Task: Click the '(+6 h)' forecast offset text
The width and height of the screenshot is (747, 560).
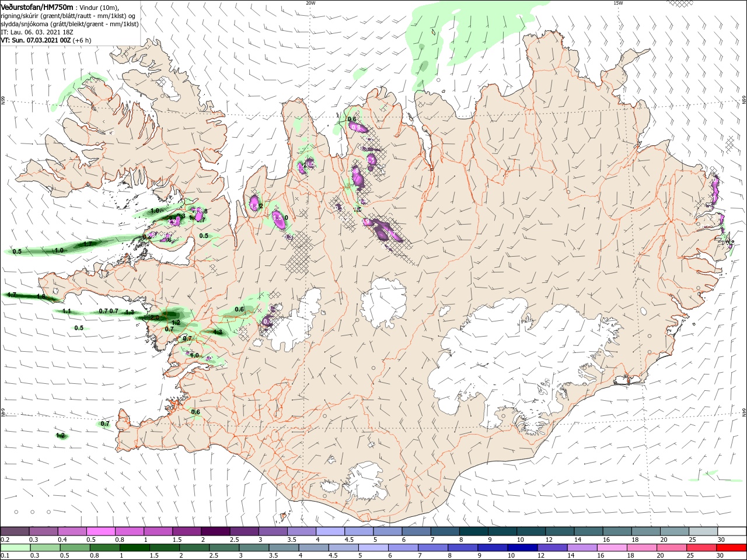Action: click(x=82, y=40)
